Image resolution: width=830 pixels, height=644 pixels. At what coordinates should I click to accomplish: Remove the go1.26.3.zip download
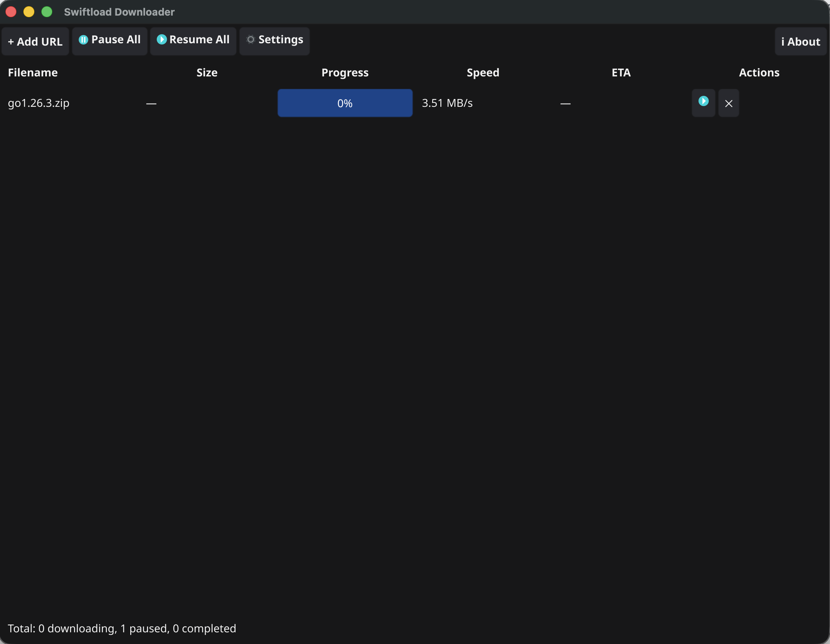click(x=729, y=103)
